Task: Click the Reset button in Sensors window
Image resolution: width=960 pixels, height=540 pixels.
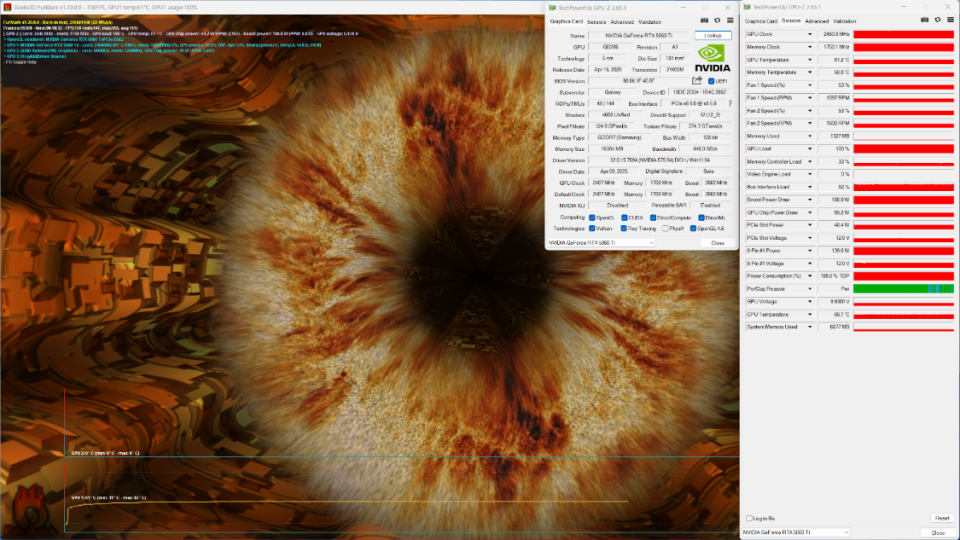Action: tap(942, 518)
